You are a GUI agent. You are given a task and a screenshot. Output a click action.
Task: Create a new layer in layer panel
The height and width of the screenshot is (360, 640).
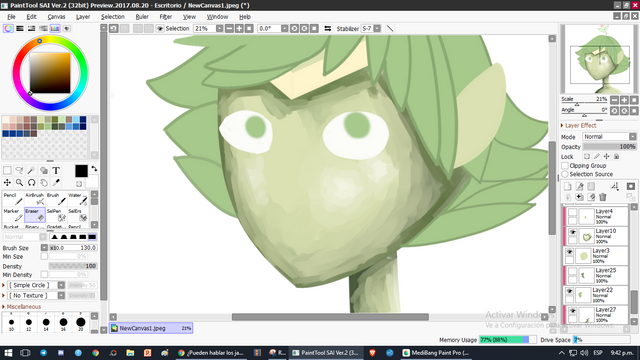(x=567, y=187)
